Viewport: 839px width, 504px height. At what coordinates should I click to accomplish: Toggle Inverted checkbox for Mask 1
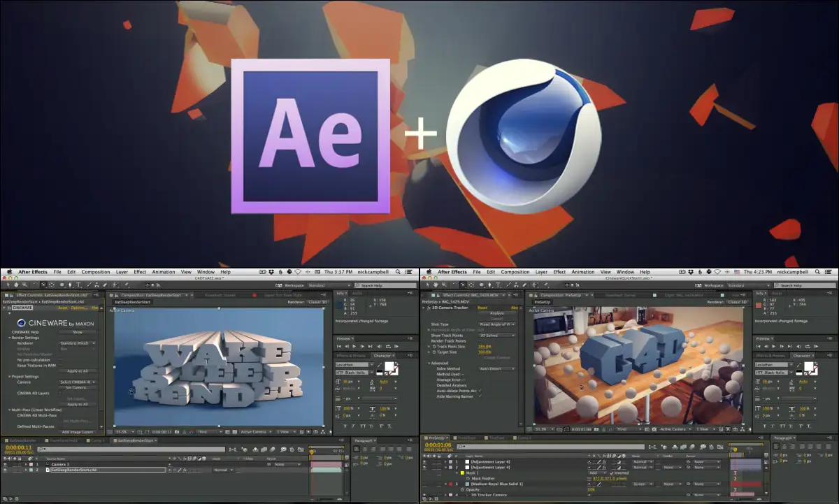[612, 473]
